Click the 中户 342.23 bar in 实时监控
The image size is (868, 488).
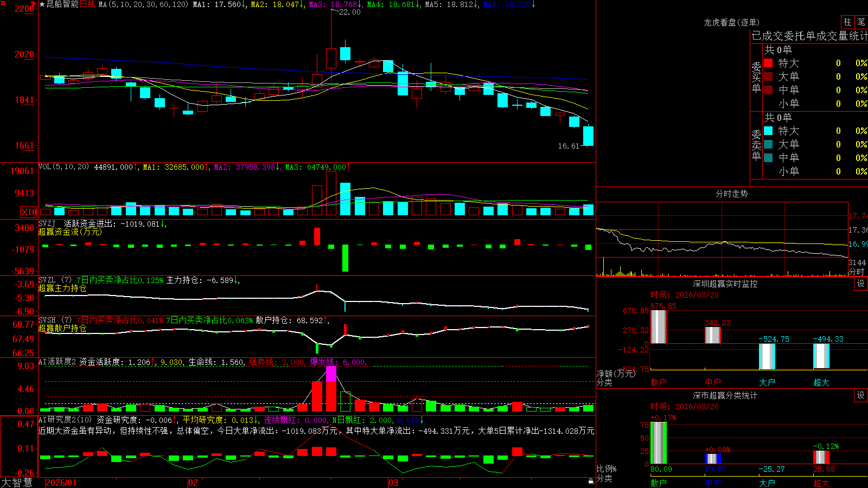[713, 335]
